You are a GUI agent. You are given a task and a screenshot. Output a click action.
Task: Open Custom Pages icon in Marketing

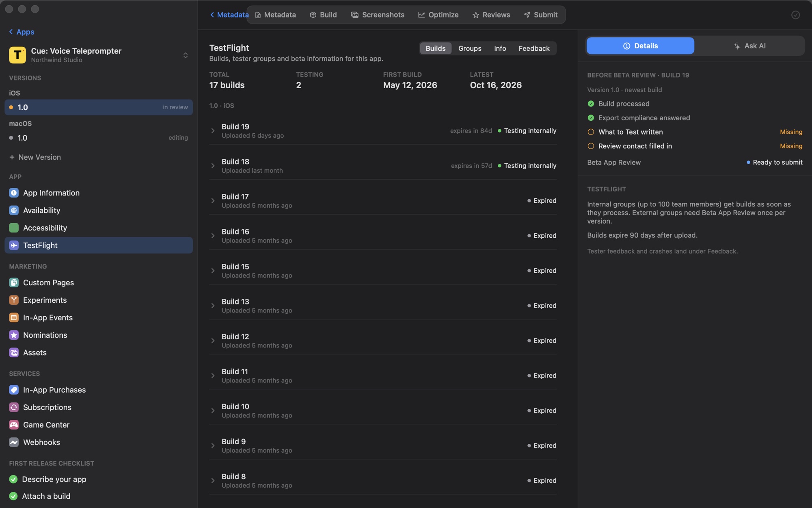click(x=14, y=282)
